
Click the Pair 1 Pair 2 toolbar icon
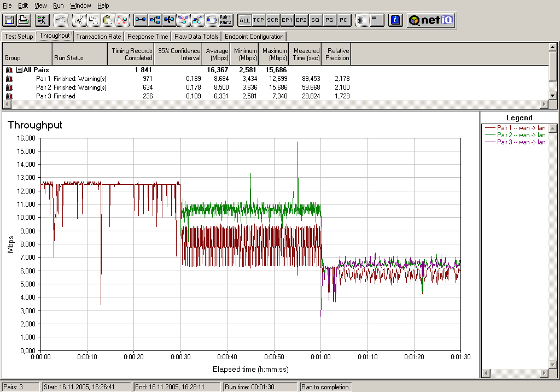[x=225, y=20]
